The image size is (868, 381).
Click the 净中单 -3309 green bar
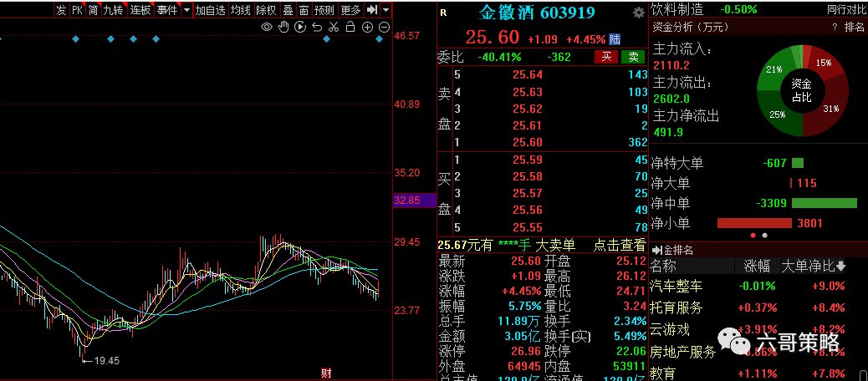coord(825,203)
